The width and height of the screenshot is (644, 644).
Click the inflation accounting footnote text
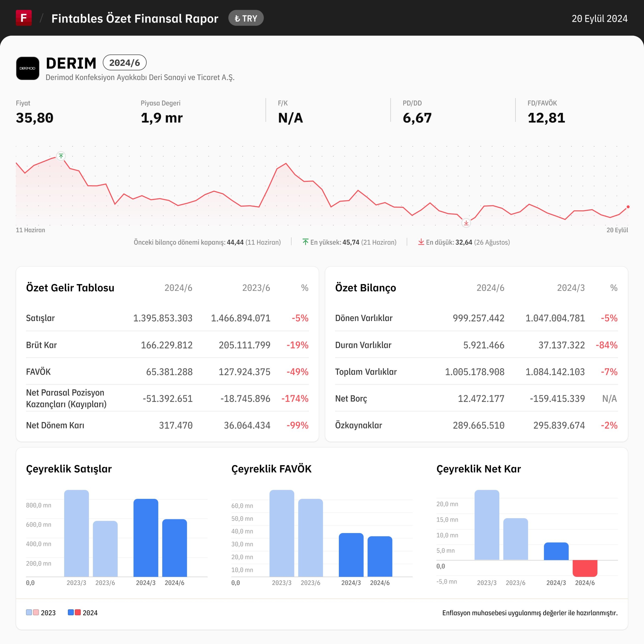530,613
